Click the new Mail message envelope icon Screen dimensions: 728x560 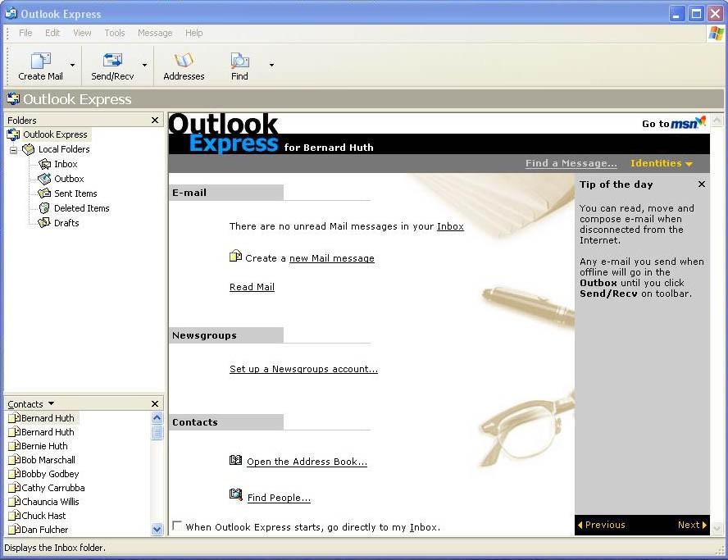tap(236, 256)
